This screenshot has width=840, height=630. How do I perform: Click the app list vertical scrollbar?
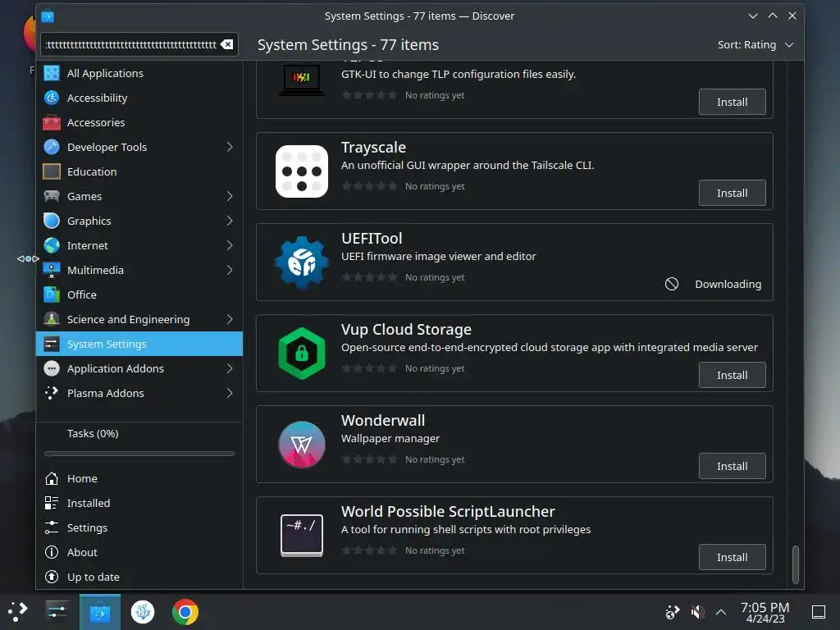point(796,564)
